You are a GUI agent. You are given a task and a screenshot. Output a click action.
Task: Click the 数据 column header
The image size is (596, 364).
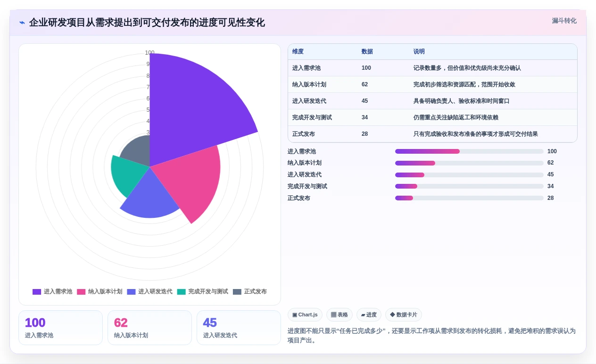[367, 51]
